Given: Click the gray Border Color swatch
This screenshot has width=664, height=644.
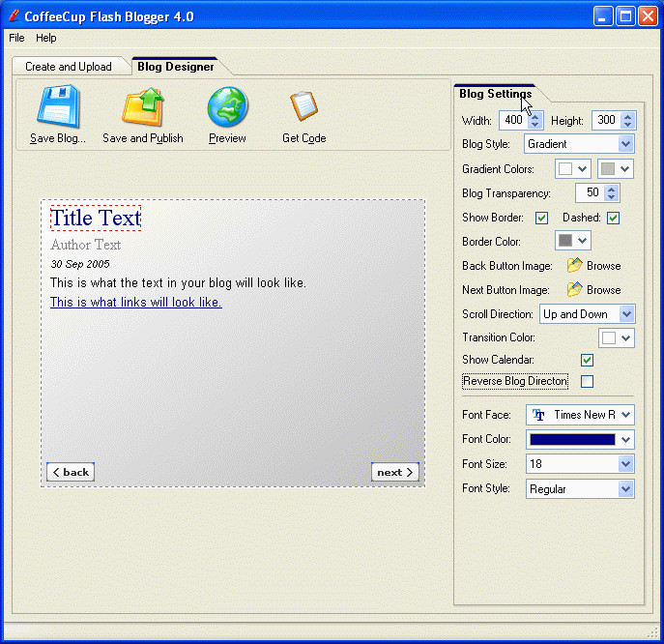Looking at the screenshot, I should point(565,241).
